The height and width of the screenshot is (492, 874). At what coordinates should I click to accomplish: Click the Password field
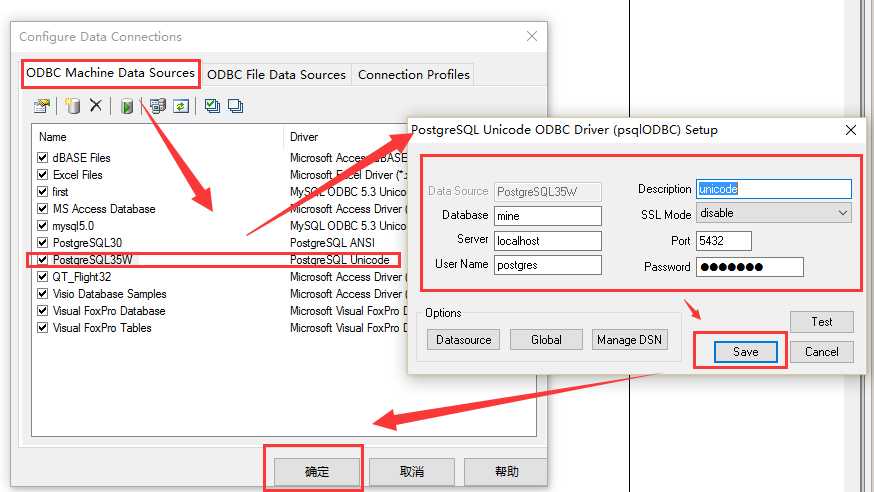coord(750,267)
